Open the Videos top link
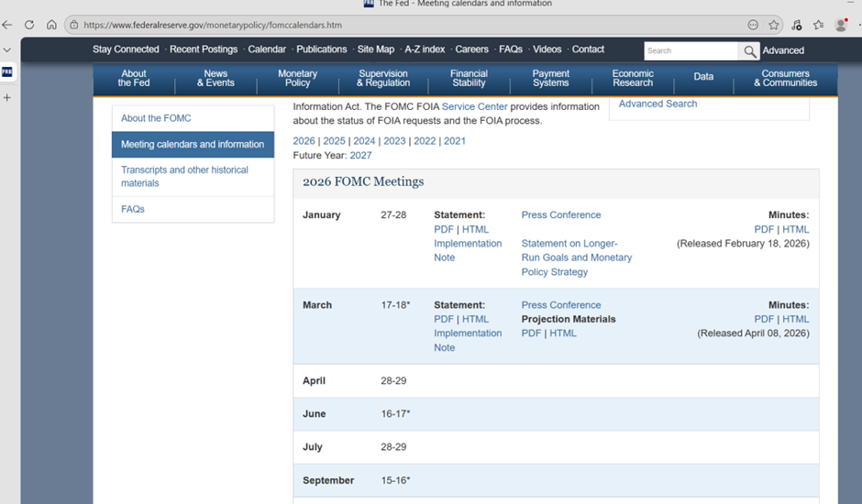The height and width of the screenshot is (504, 862). (547, 49)
